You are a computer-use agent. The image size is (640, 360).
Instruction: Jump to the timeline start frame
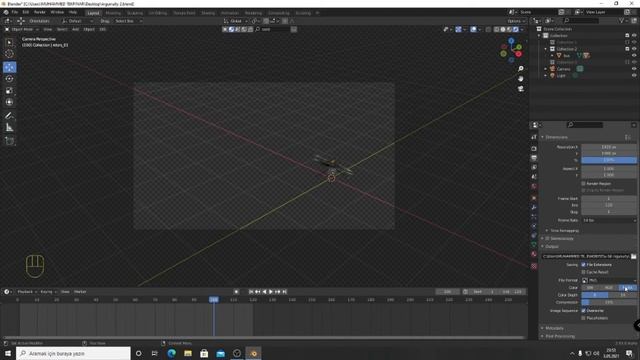tap(251, 292)
